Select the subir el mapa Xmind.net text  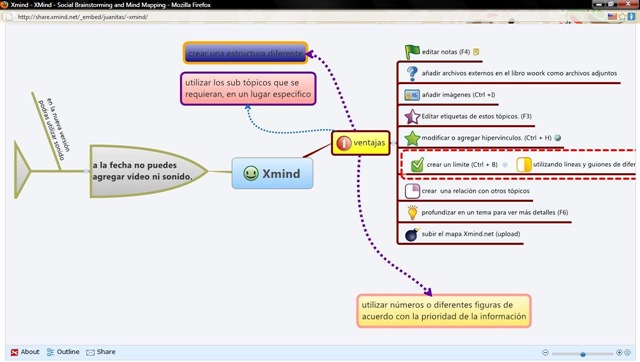tap(471, 234)
